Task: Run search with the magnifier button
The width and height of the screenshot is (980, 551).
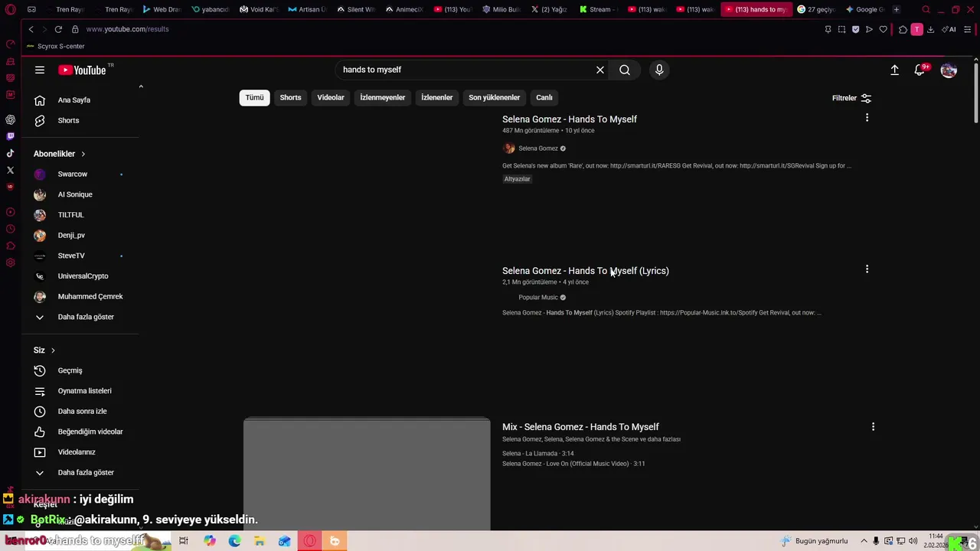Action: 625,70
